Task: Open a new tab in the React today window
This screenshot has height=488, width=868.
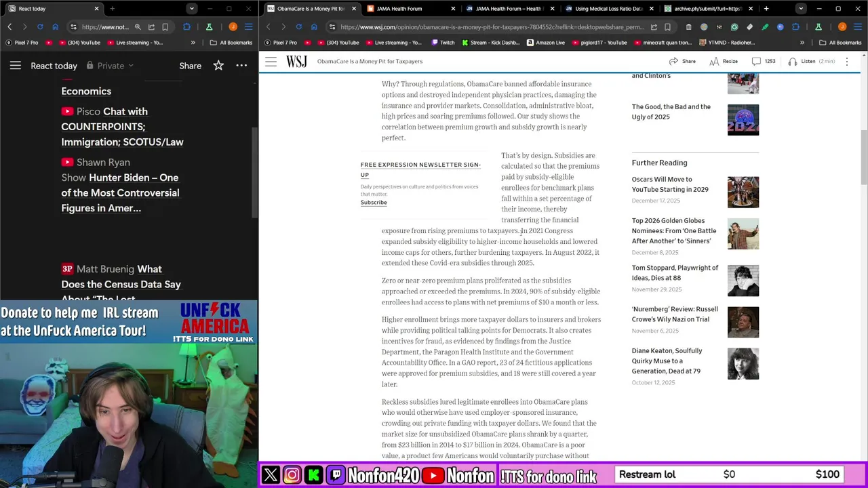Action: pos(112,9)
